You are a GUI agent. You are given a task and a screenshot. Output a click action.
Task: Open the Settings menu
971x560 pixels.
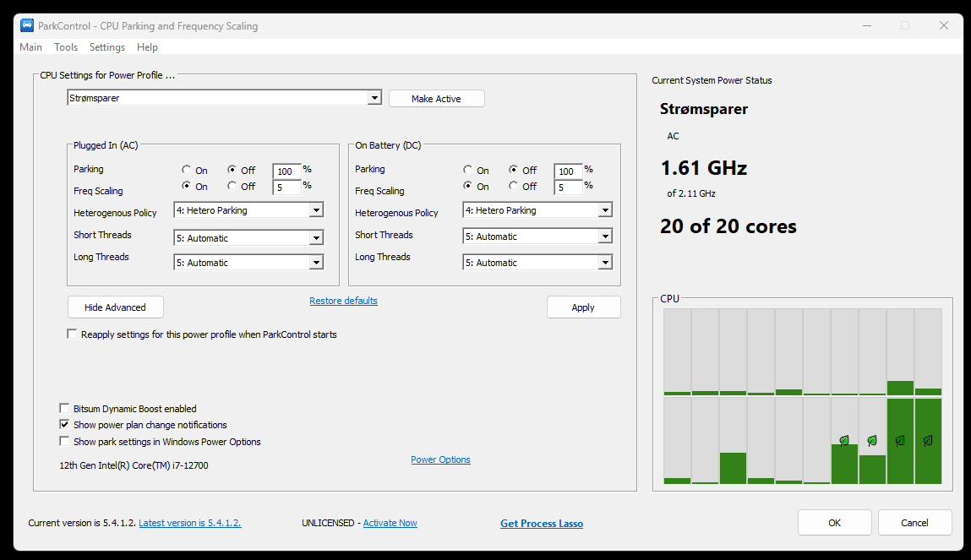[107, 47]
